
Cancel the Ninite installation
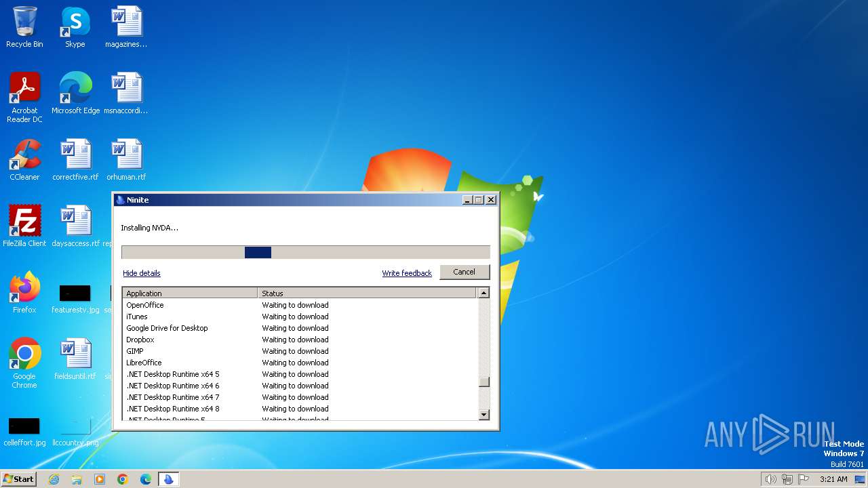coord(465,272)
